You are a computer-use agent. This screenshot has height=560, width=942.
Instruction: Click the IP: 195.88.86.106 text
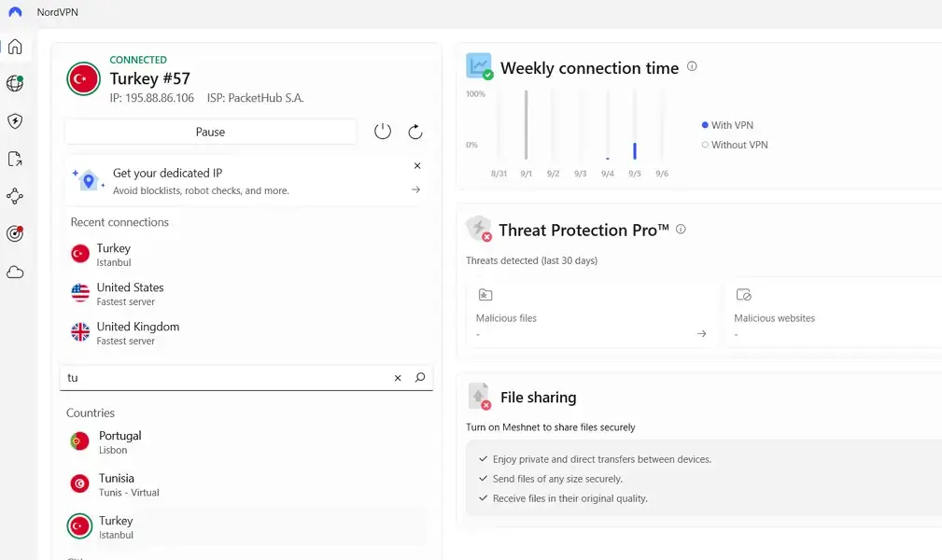pyautogui.click(x=152, y=98)
